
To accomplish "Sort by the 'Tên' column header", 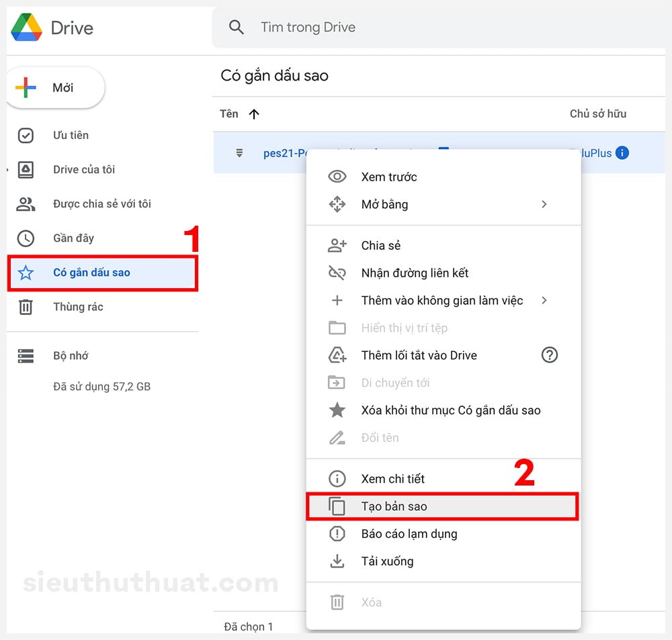I will coord(229,113).
